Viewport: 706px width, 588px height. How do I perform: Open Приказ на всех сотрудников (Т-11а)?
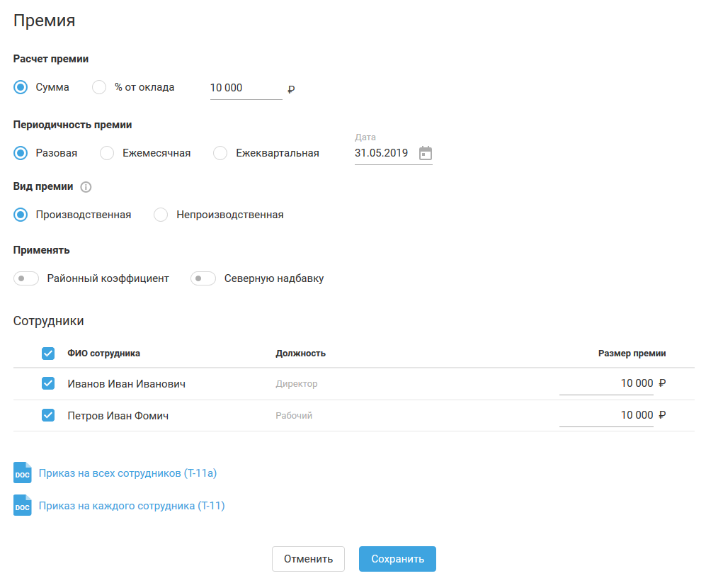tap(127, 473)
